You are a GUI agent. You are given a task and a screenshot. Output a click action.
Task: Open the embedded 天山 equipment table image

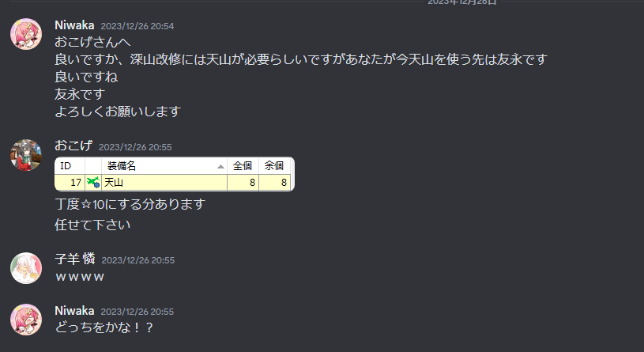(x=175, y=174)
